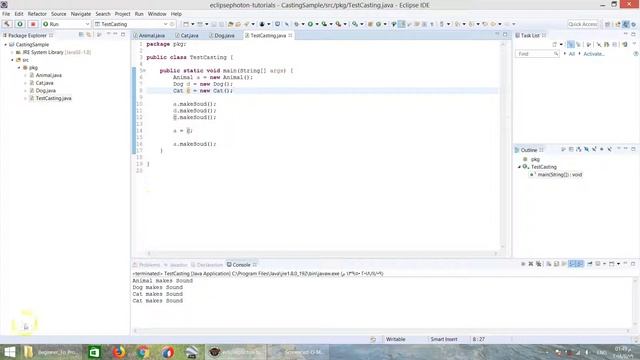Open the Source menu
The image size is (640, 360).
[58, 14]
